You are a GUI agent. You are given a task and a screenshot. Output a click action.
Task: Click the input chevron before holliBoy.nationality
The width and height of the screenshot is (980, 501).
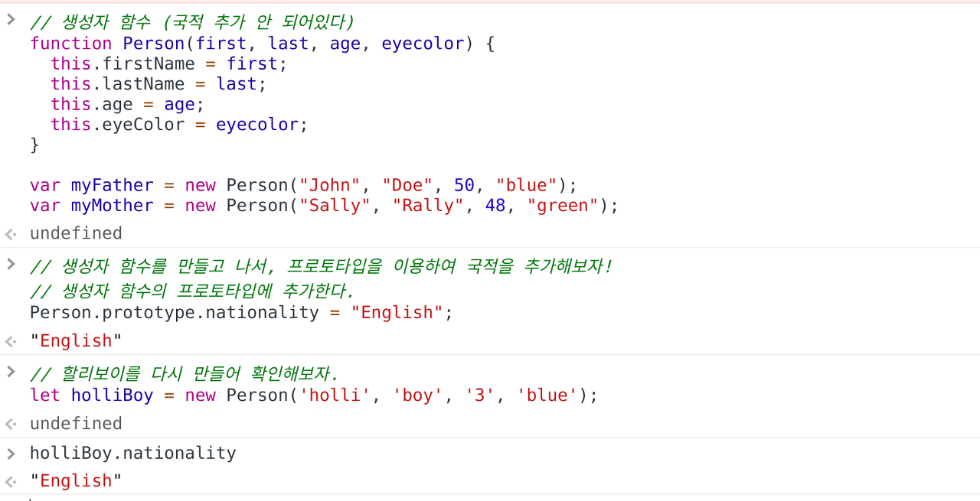[x=11, y=454]
